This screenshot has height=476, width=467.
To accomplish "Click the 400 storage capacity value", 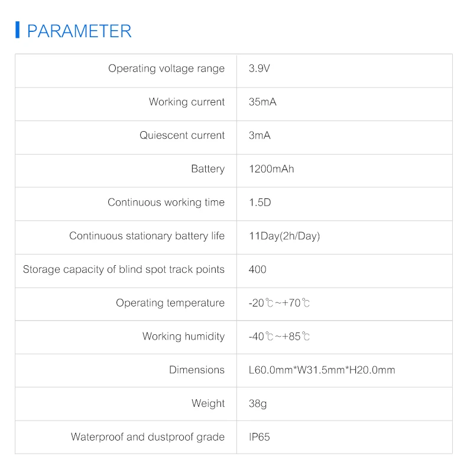I will (258, 269).
